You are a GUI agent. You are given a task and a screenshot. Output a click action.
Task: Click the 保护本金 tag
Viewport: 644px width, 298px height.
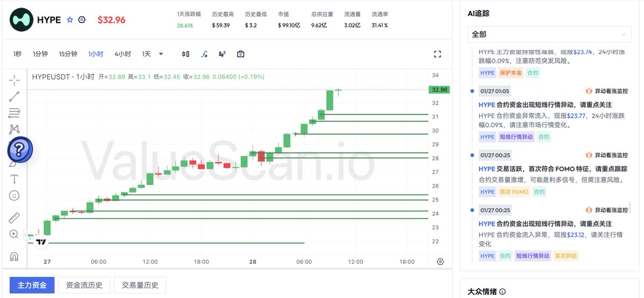(510, 73)
